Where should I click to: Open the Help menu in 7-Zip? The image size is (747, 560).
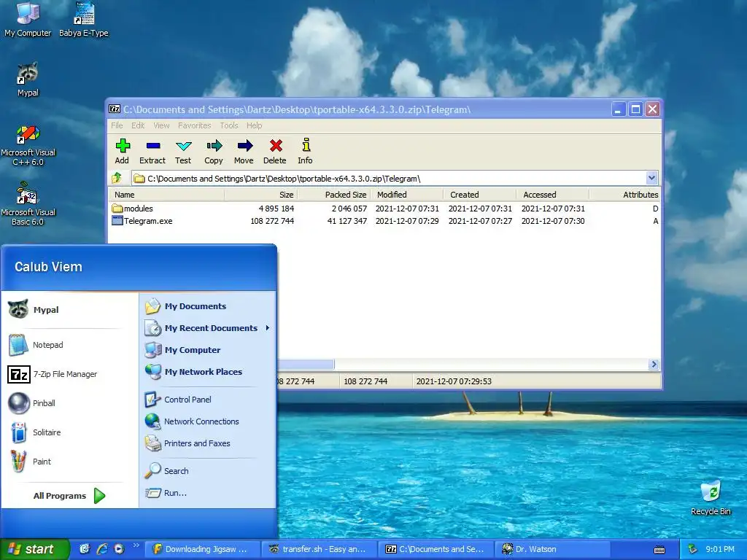pos(254,125)
